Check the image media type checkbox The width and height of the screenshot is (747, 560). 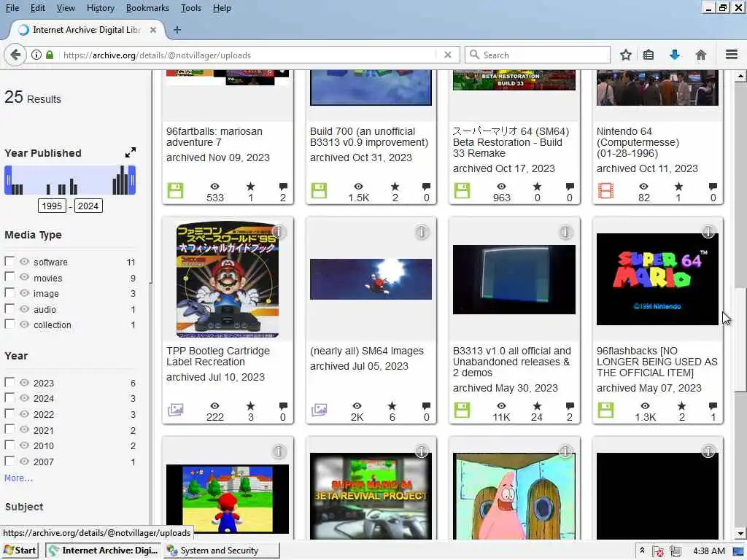9,293
